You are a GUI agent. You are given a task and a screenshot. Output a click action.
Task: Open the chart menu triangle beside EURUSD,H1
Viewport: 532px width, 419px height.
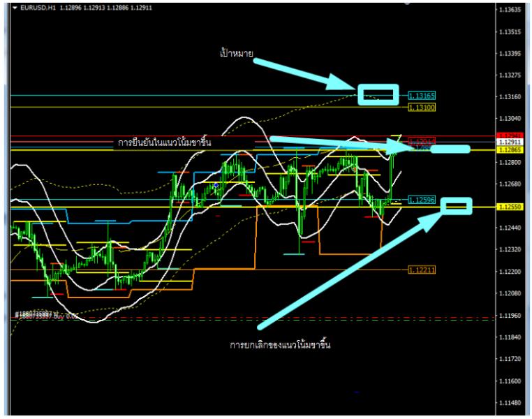point(15,8)
